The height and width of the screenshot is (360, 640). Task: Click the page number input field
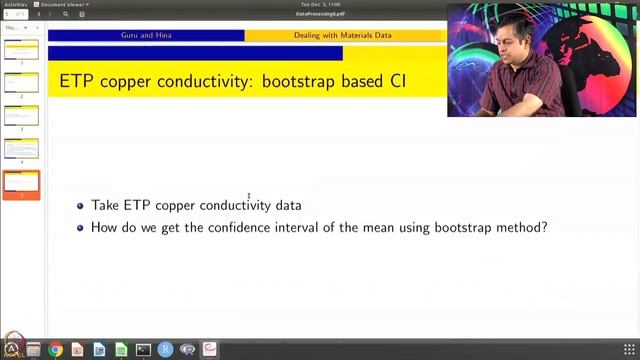16,14
